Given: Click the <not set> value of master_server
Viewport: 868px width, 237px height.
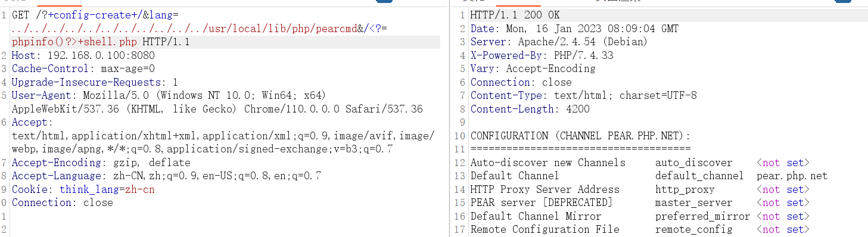Looking at the screenshot, I should point(783,202).
